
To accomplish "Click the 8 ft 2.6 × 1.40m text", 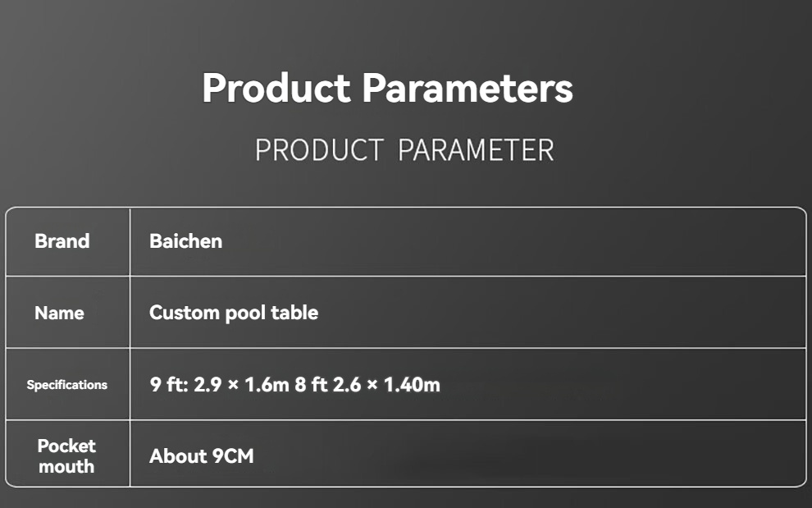I will click(367, 385).
